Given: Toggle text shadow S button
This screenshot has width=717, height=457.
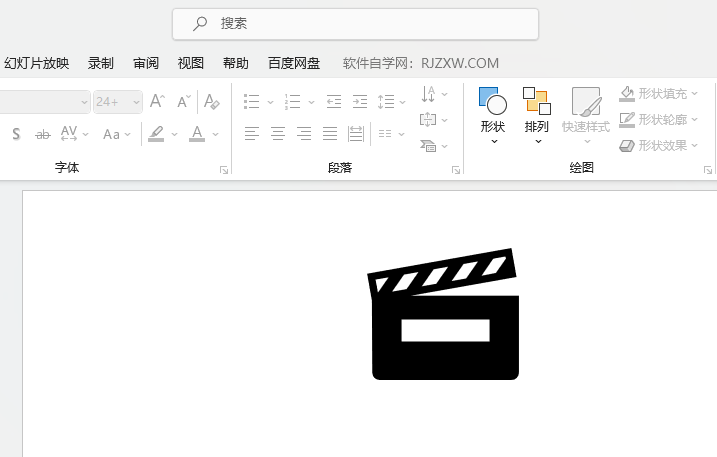Looking at the screenshot, I should click(x=16, y=134).
